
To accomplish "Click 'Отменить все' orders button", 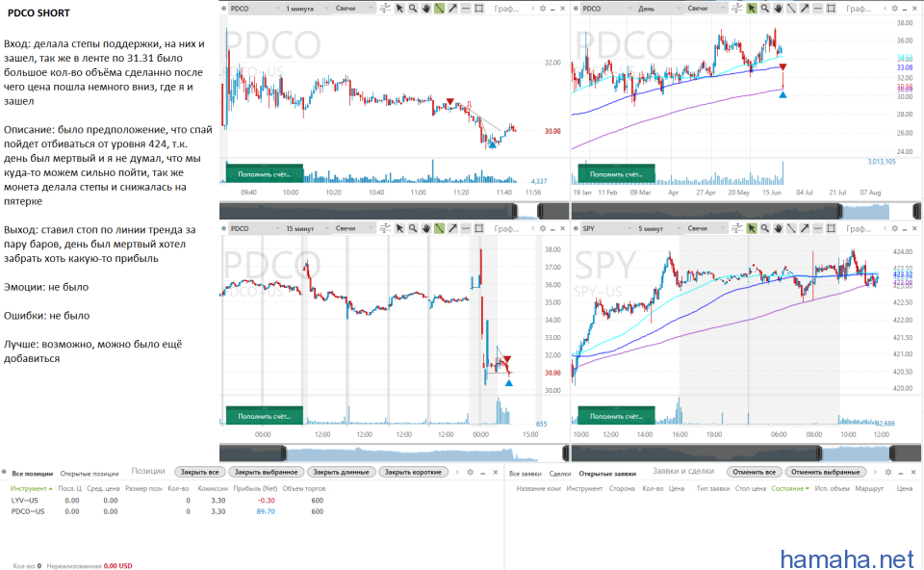I will pyautogui.click(x=755, y=472).
